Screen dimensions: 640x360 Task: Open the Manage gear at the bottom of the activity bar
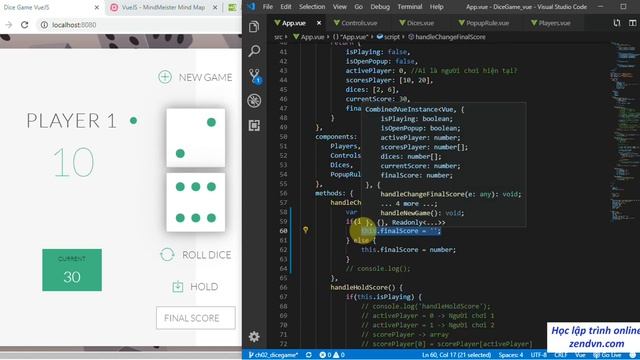(254, 337)
